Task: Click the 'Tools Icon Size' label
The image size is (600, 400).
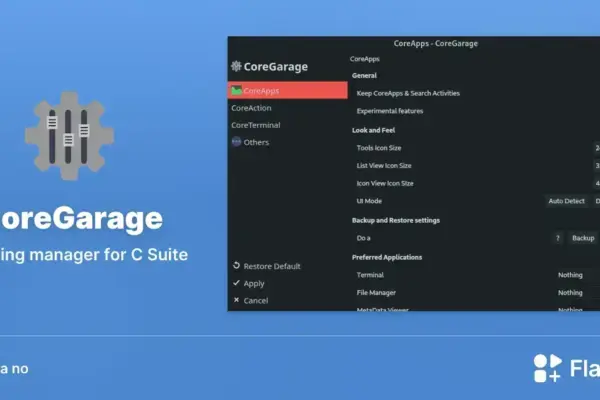Action: [379, 148]
